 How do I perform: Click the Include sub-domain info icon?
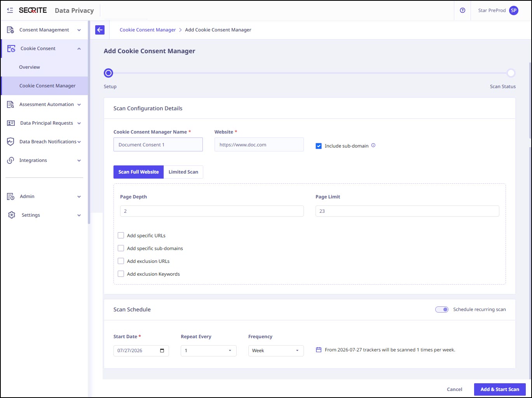pos(373,146)
